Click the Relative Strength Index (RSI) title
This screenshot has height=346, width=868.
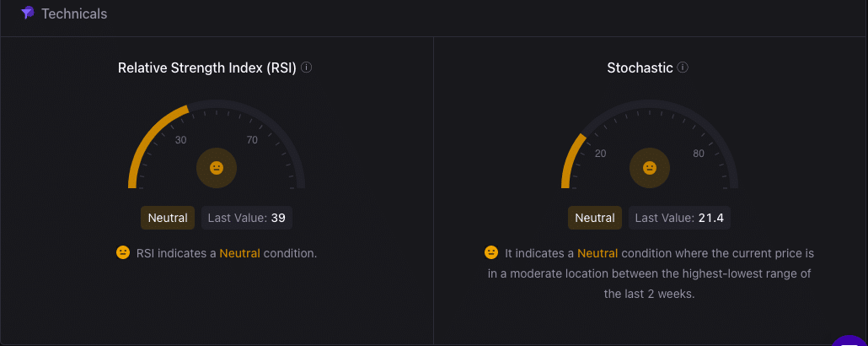point(207,68)
